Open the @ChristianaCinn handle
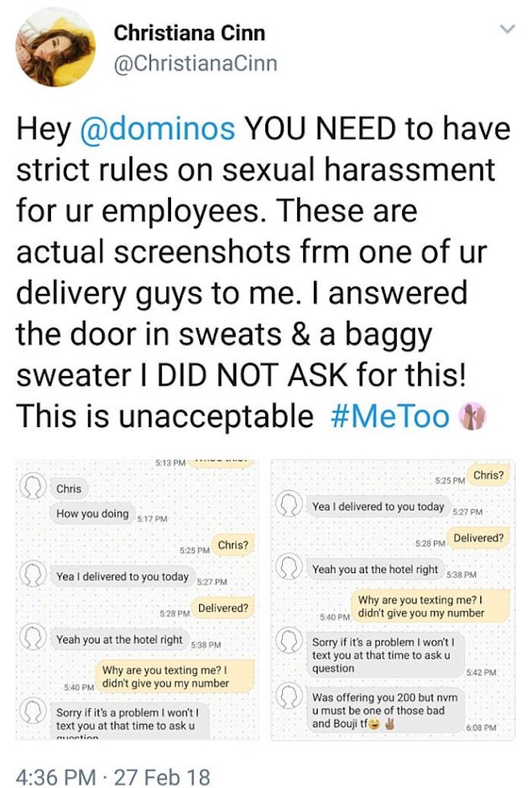Screen dimensions: 532x788 (195, 63)
